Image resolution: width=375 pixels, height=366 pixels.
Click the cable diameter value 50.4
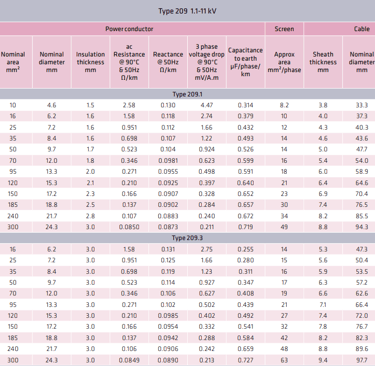click(362, 260)
